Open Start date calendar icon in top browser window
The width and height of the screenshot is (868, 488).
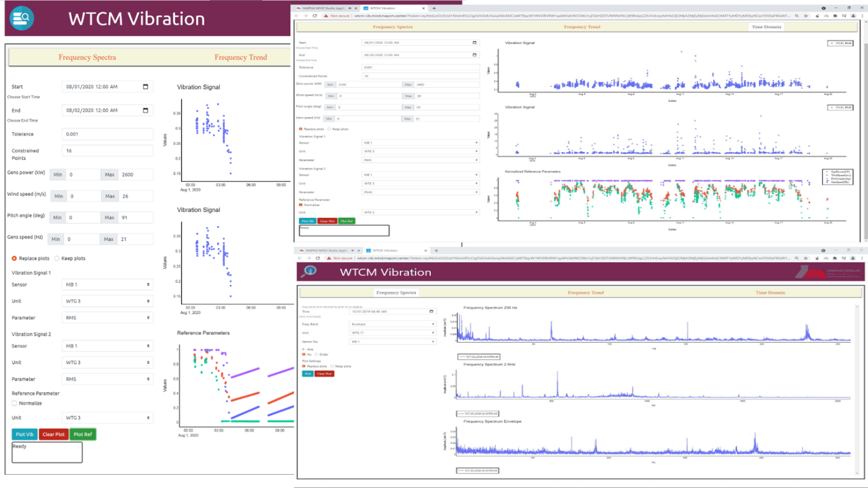tap(475, 43)
